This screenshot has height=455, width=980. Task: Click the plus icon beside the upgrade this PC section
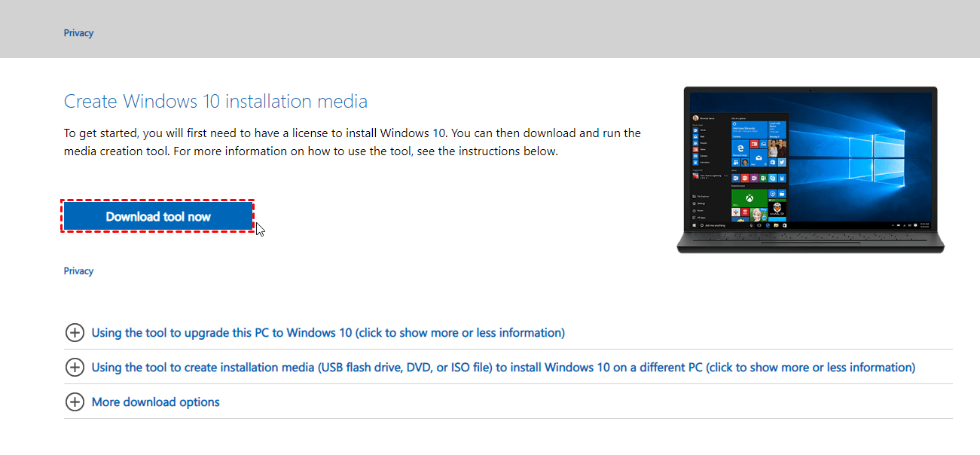(75, 333)
